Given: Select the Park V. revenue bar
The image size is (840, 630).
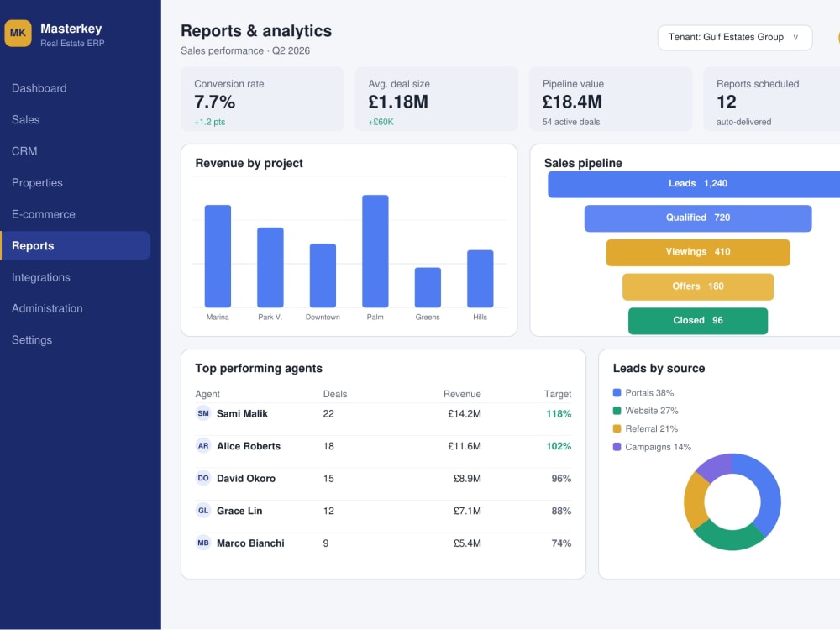Looking at the screenshot, I should [270, 267].
